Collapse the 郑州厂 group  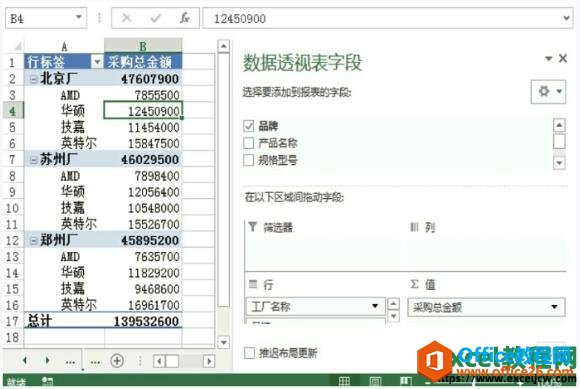[x=34, y=240]
